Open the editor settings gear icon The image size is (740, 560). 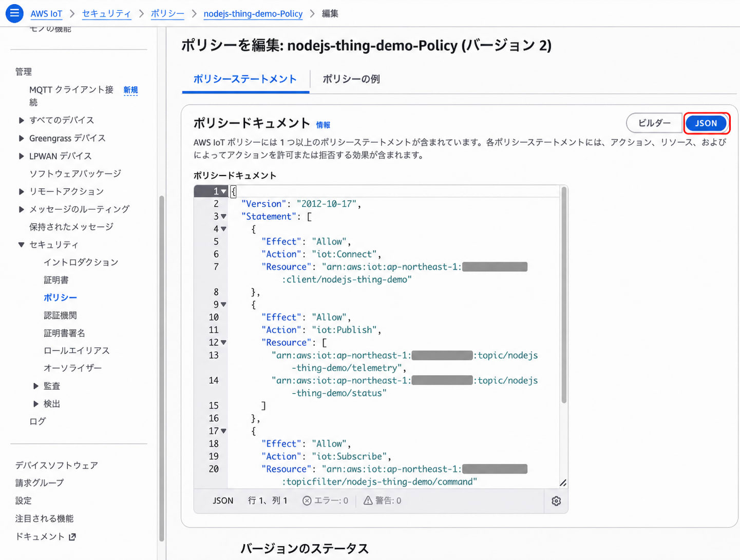[x=556, y=501]
